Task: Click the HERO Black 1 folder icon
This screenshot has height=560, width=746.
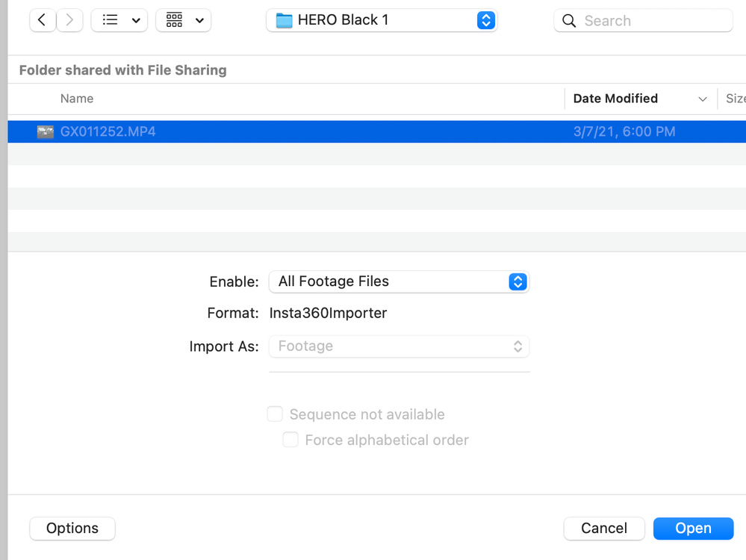Action: (x=285, y=20)
